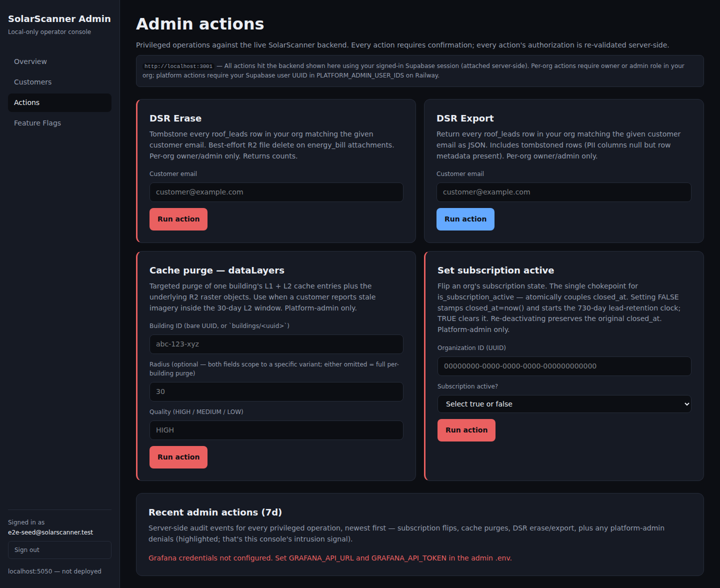
Task: Click the Sign out button
Action: pyautogui.click(x=59, y=550)
